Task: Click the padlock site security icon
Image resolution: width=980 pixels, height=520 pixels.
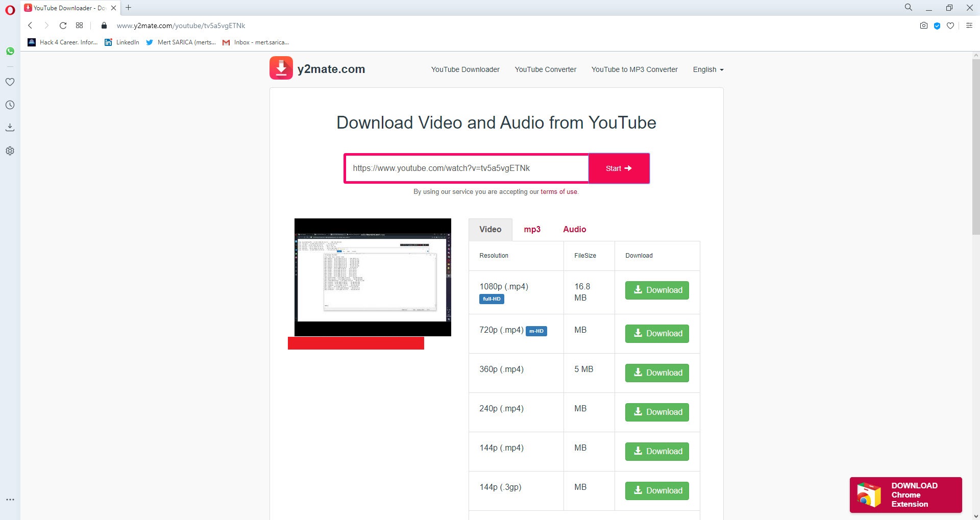Action: (x=104, y=26)
